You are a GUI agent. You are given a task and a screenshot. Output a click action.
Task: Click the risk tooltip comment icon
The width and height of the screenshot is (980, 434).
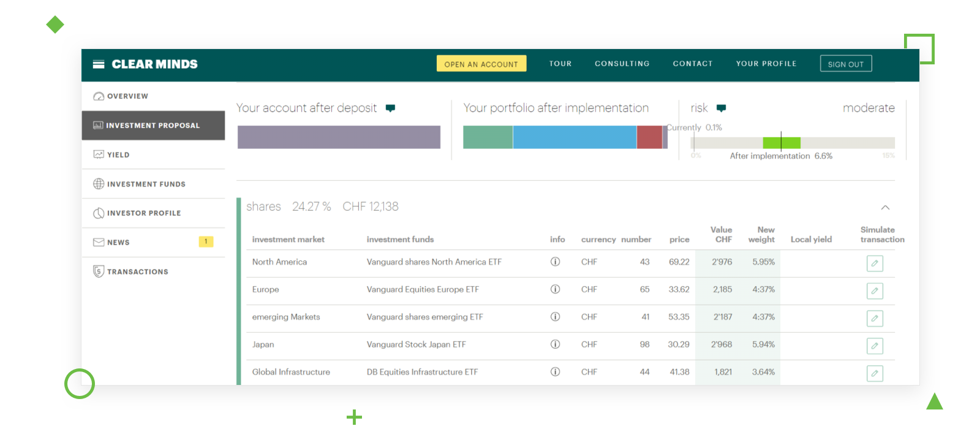(x=721, y=108)
